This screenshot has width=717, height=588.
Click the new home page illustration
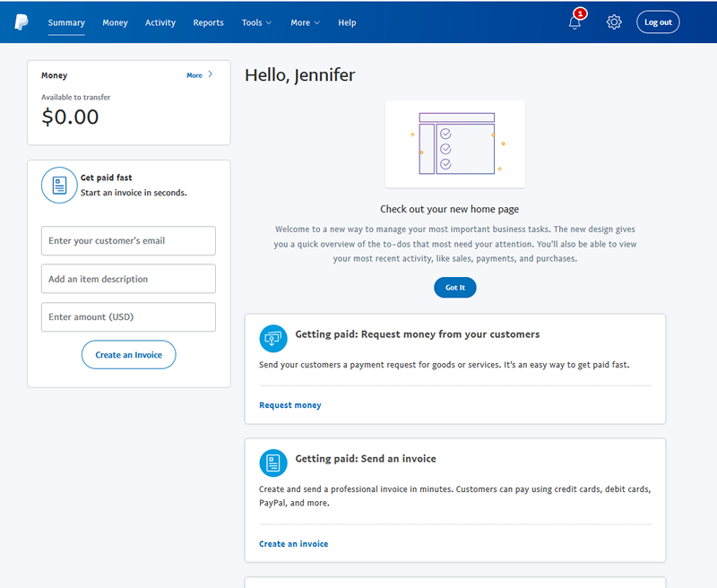pyautogui.click(x=455, y=144)
